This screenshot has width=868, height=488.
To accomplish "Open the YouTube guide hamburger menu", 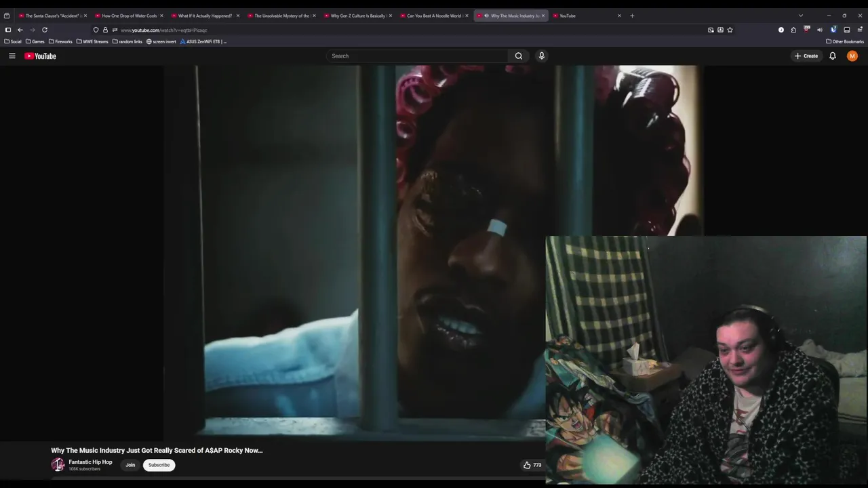I will (x=12, y=56).
